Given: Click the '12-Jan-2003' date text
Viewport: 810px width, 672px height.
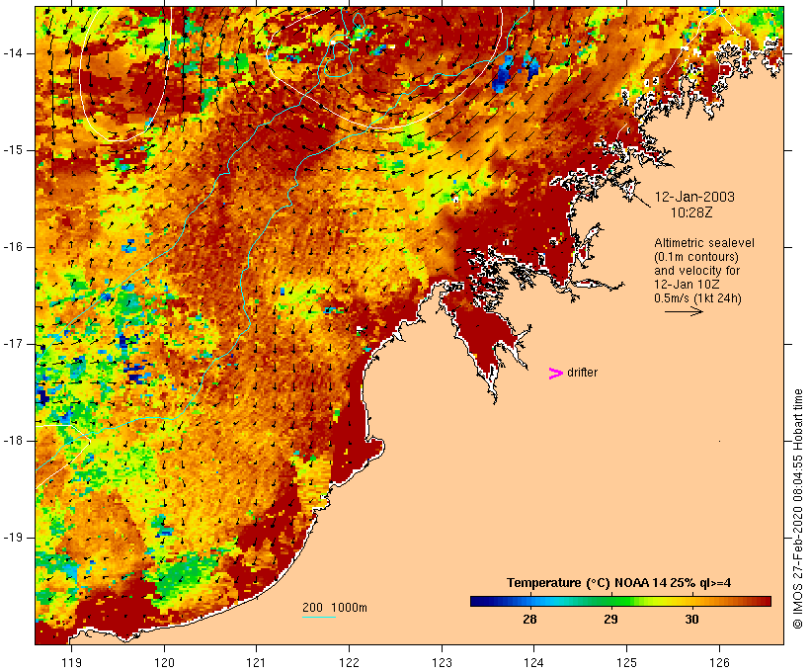Looking at the screenshot, I should tap(694, 197).
